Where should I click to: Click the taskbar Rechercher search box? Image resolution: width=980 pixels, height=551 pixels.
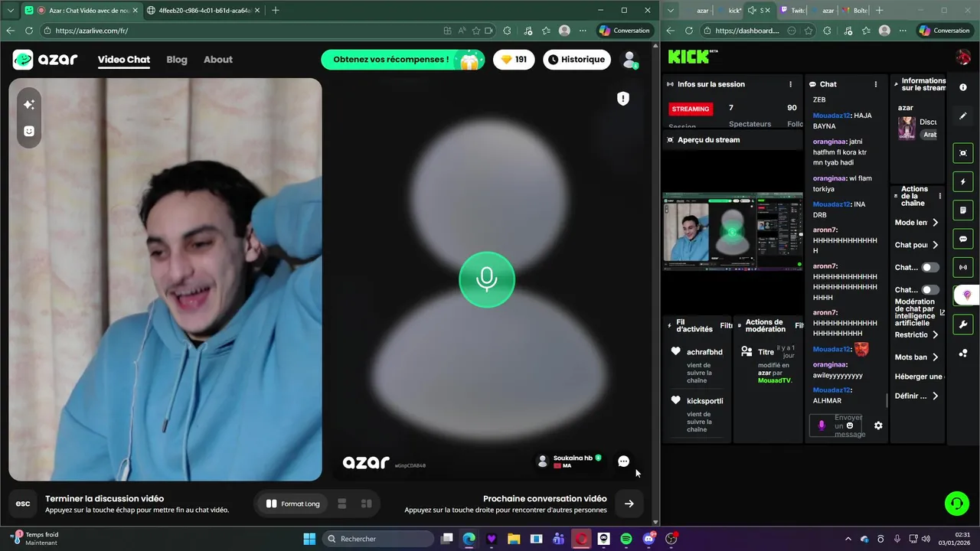click(x=378, y=539)
